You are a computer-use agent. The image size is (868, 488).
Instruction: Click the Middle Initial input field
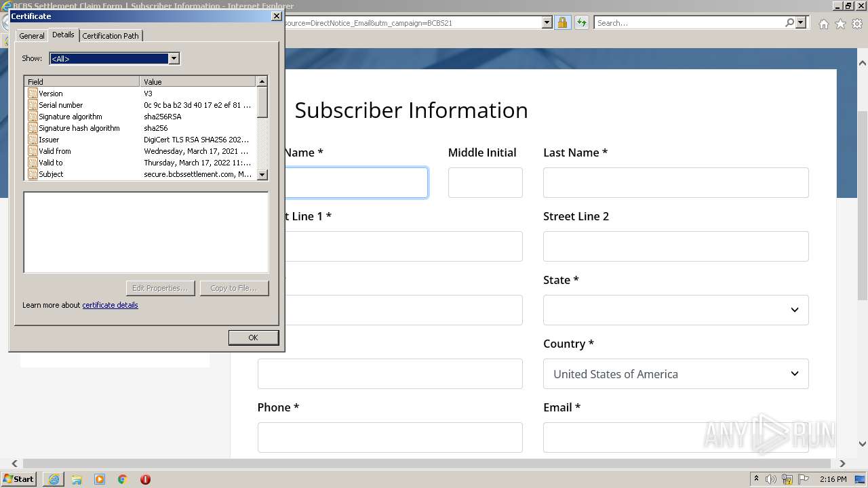[x=486, y=183]
